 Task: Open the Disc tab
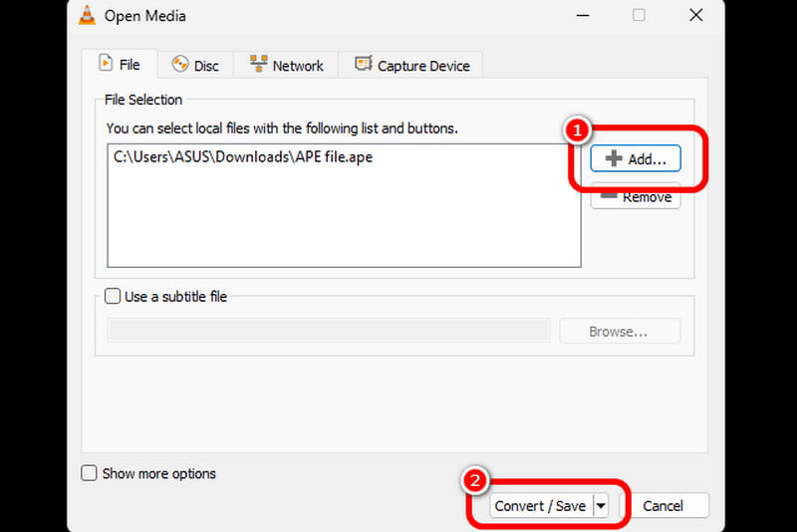pyautogui.click(x=195, y=66)
